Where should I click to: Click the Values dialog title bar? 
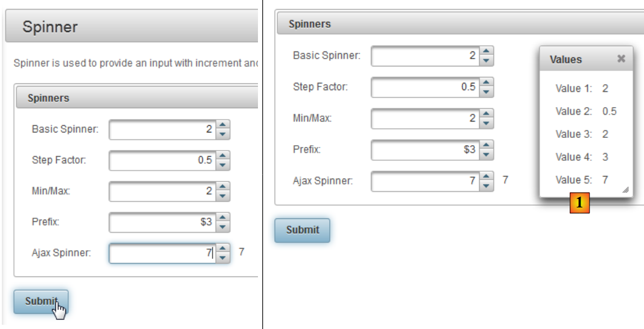(x=574, y=59)
